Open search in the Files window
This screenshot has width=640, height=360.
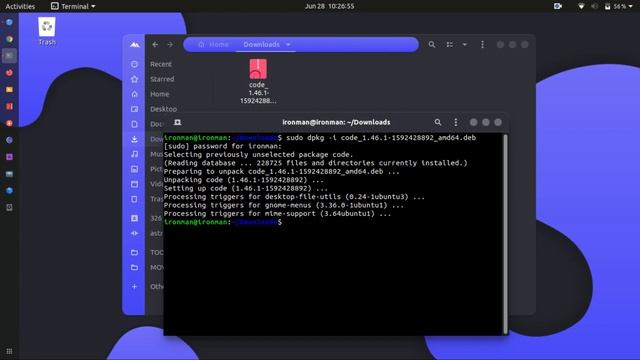pyautogui.click(x=431, y=44)
